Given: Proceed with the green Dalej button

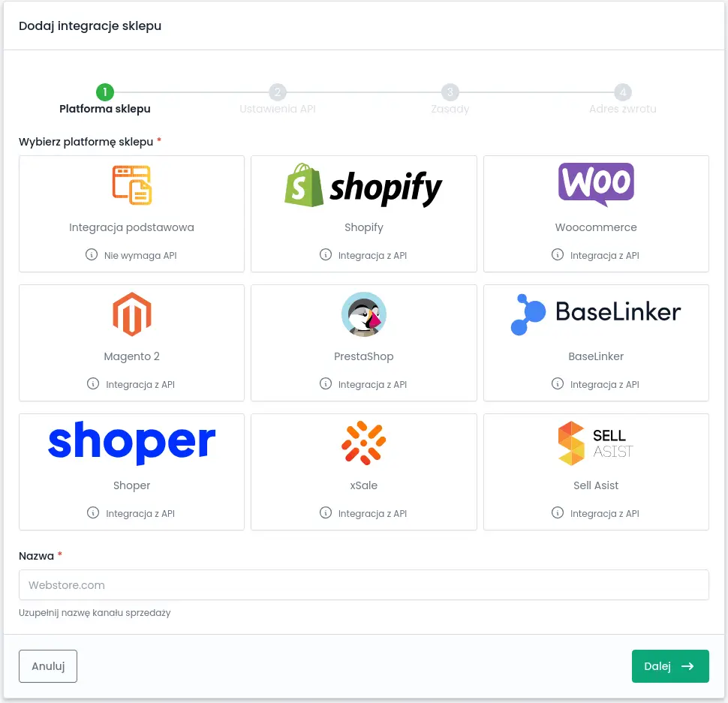Looking at the screenshot, I should click(x=670, y=666).
